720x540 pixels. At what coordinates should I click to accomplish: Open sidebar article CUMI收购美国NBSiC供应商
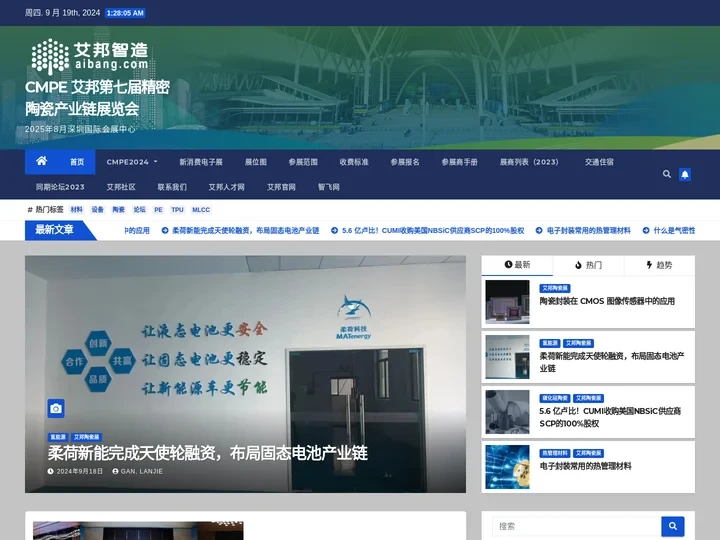[x=610, y=417]
